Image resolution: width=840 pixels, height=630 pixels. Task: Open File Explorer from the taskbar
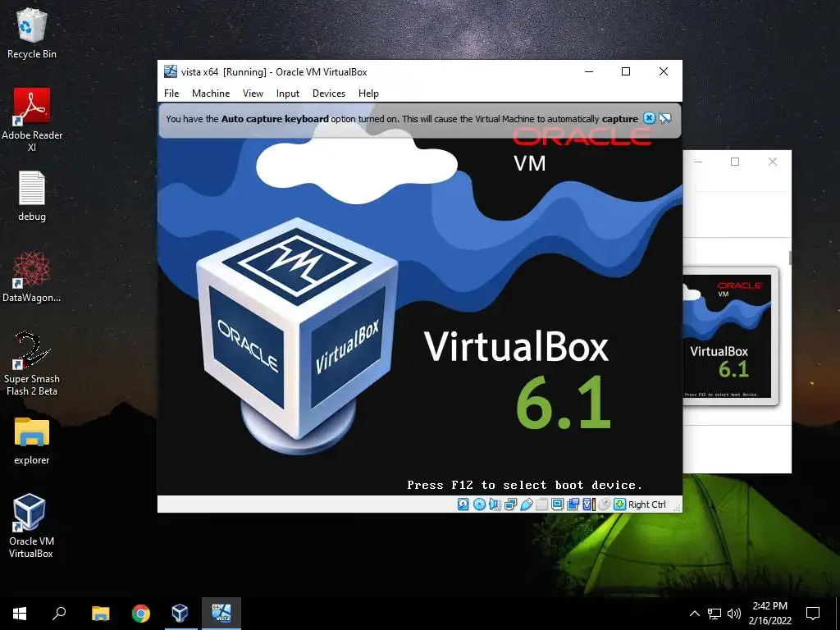(x=101, y=614)
